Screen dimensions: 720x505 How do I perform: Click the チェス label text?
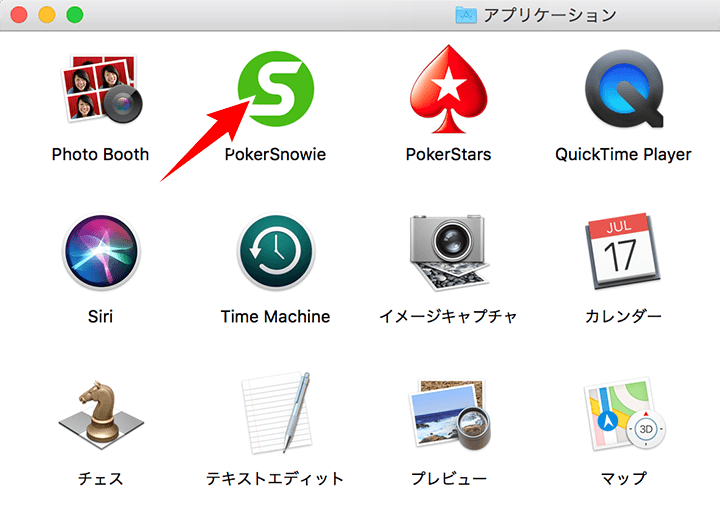pos(101,479)
